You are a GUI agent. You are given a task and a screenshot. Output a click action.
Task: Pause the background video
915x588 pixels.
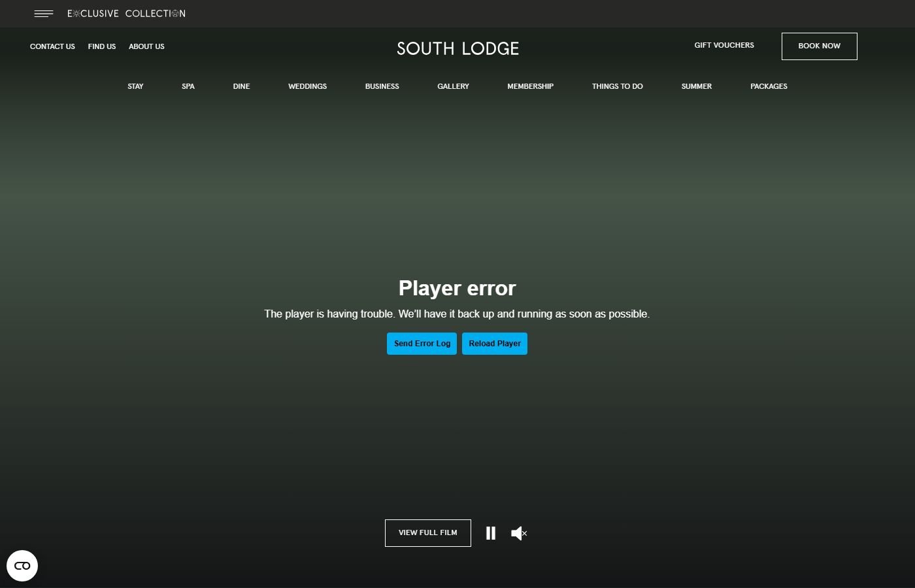491,533
